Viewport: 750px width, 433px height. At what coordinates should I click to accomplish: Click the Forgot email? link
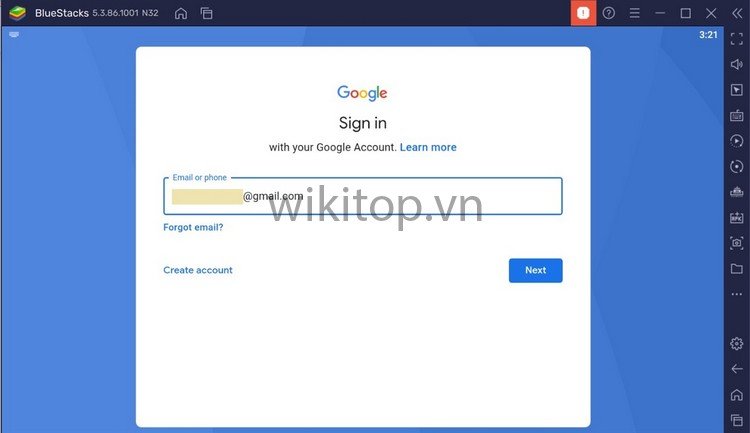193,227
